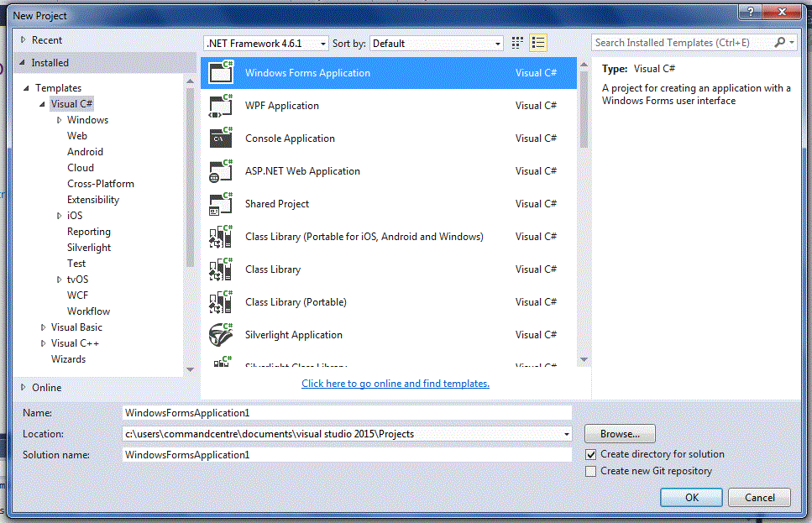Expand the Online section
Image resolution: width=812 pixels, height=523 pixels.
click(23, 387)
